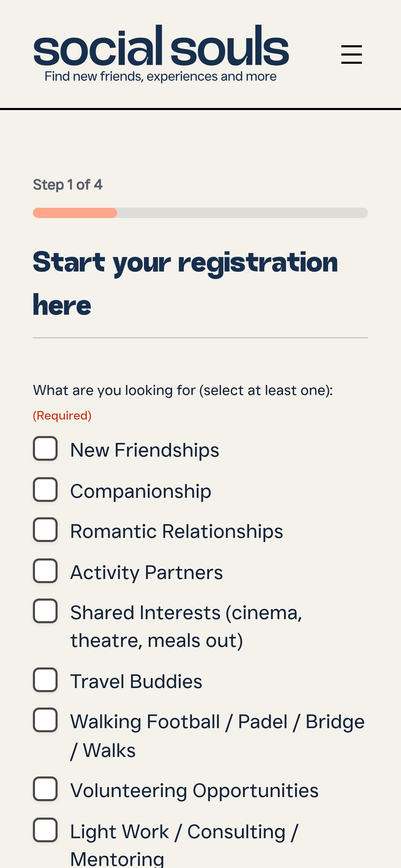Enable the Volunteering Opportunities checkbox
This screenshot has height=868, width=401.
[x=45, y=789]
